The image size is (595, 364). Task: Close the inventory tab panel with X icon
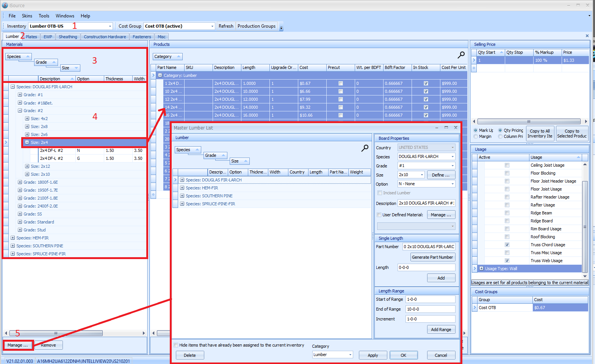click(587, 36)
